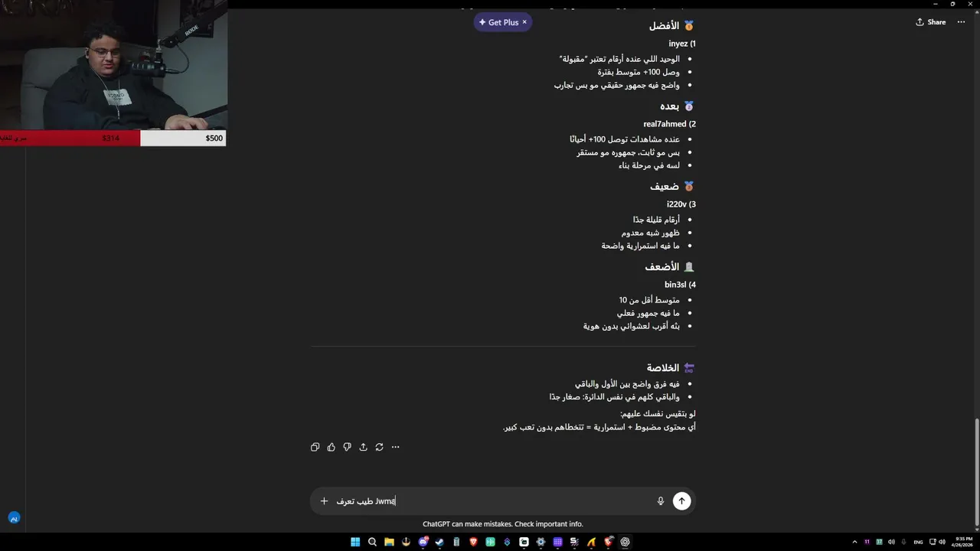
Task: Click the line لو بتقيس نفسك عليهم
Action: pos(658,414)
